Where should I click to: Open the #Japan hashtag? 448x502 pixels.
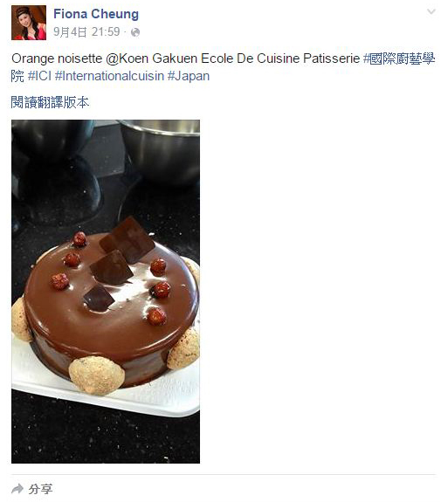pos(189,77)
